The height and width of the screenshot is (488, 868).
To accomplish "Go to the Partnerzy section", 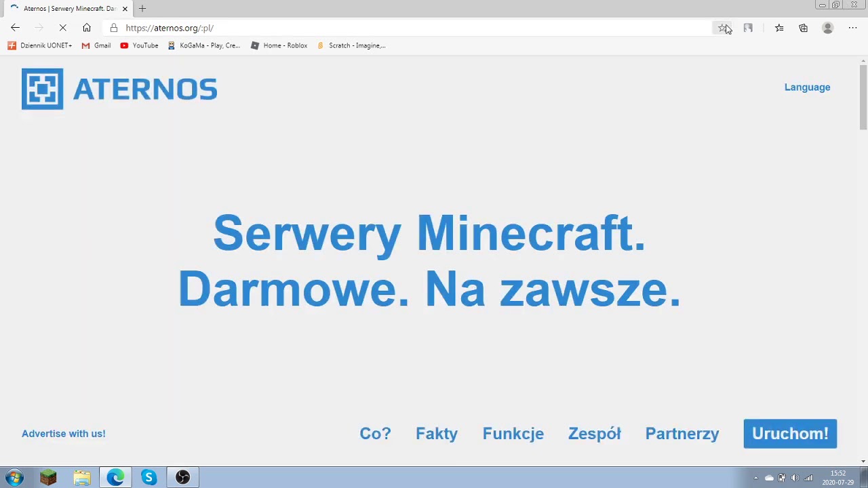I will [682, 434].
